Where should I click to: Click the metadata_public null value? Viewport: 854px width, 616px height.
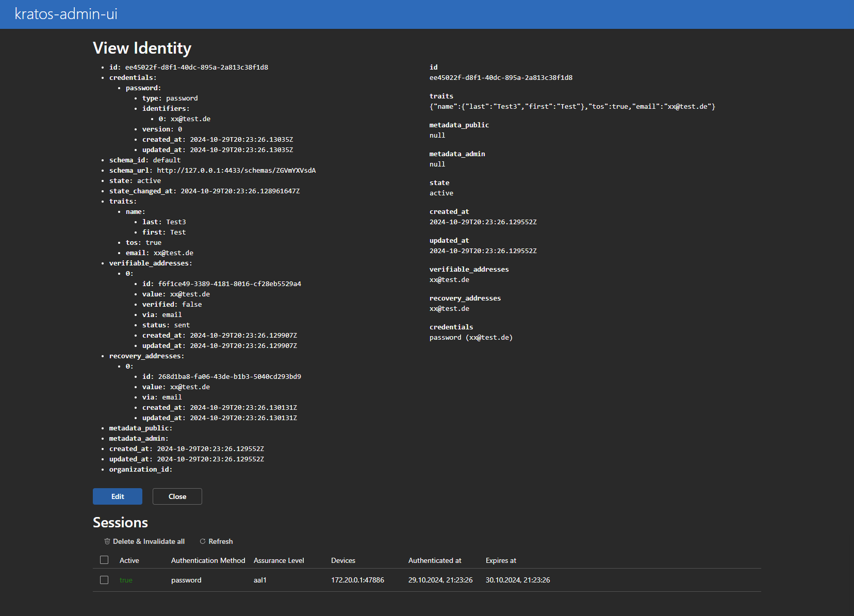point(437,136)
